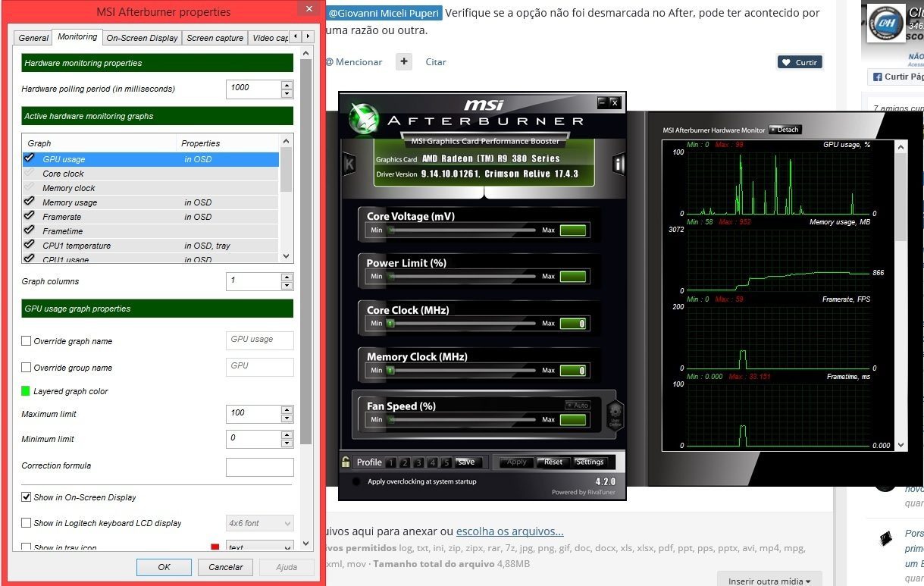Click the Cancelar button
The width and height of the screenshot is (924, 586).
tap(226, 567)
